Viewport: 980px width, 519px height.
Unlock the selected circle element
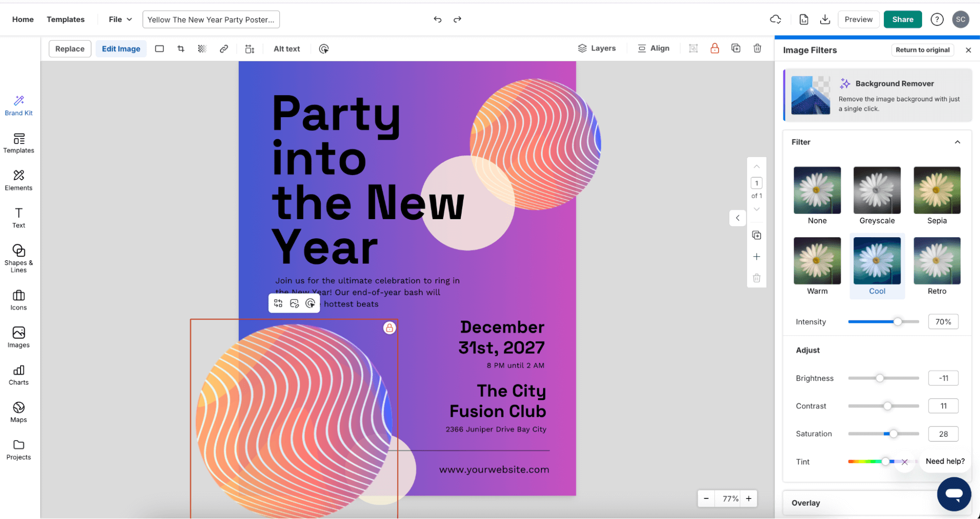pyautogui.click(x=389, y=328)
